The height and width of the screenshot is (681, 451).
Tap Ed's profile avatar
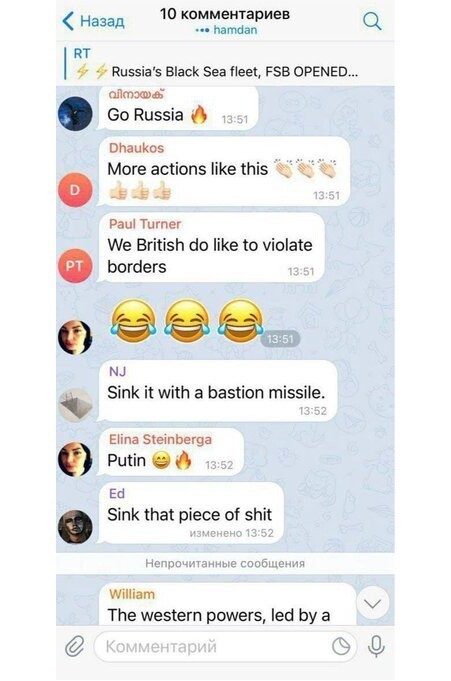pos(75,527)
